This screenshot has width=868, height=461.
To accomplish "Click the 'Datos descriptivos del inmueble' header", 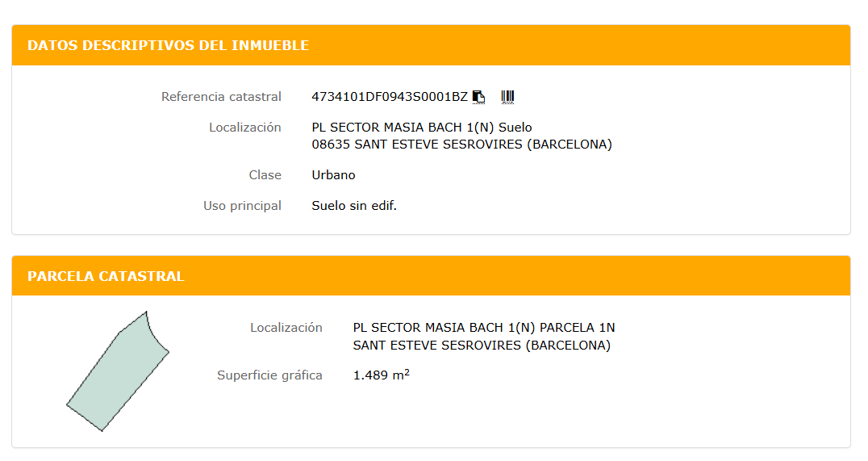I will click(x=168, y=45).
